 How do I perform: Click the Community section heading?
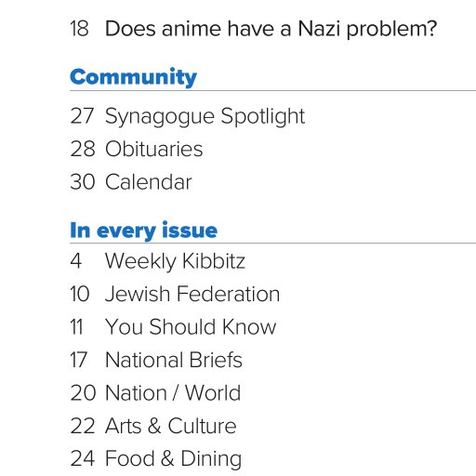click(x=133, y=77)
